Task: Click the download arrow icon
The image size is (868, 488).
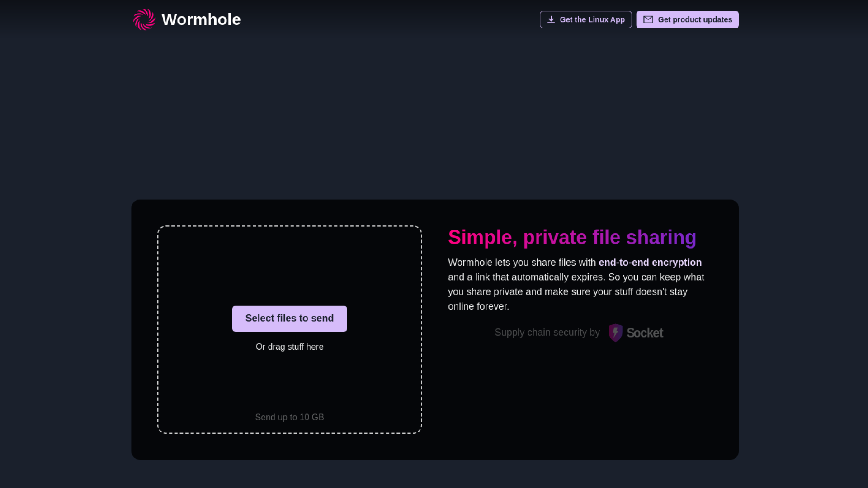Action: (551, 19)
